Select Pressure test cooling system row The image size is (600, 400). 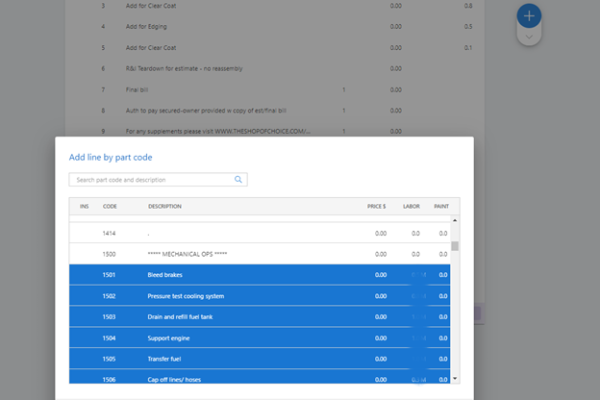coord(260,296)
